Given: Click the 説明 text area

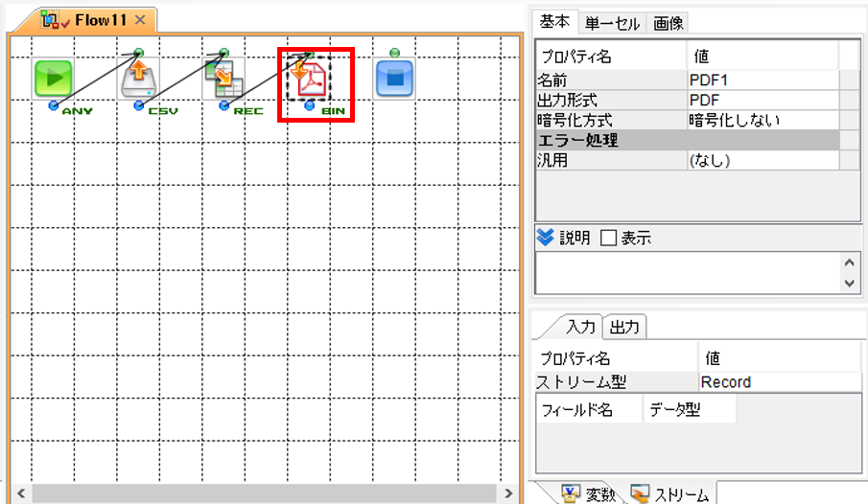Looking at the screenshot, I should coord(687,273).
